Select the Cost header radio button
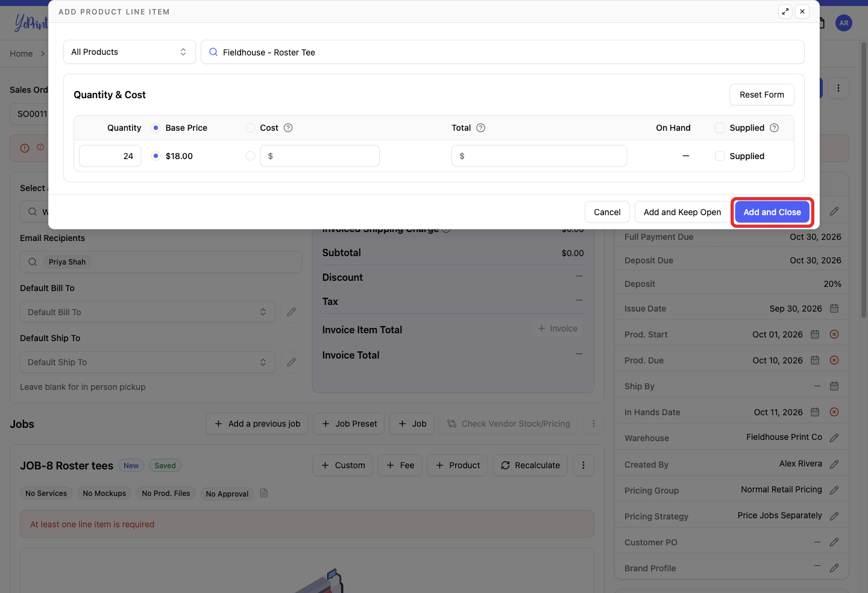 click(x=250, y=128)
